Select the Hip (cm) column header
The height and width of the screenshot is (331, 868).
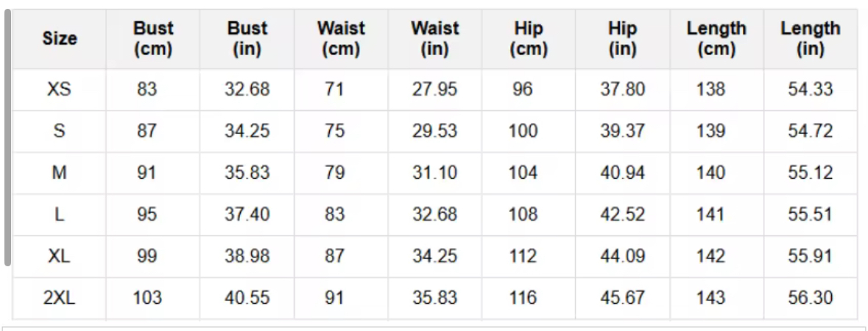529,39
